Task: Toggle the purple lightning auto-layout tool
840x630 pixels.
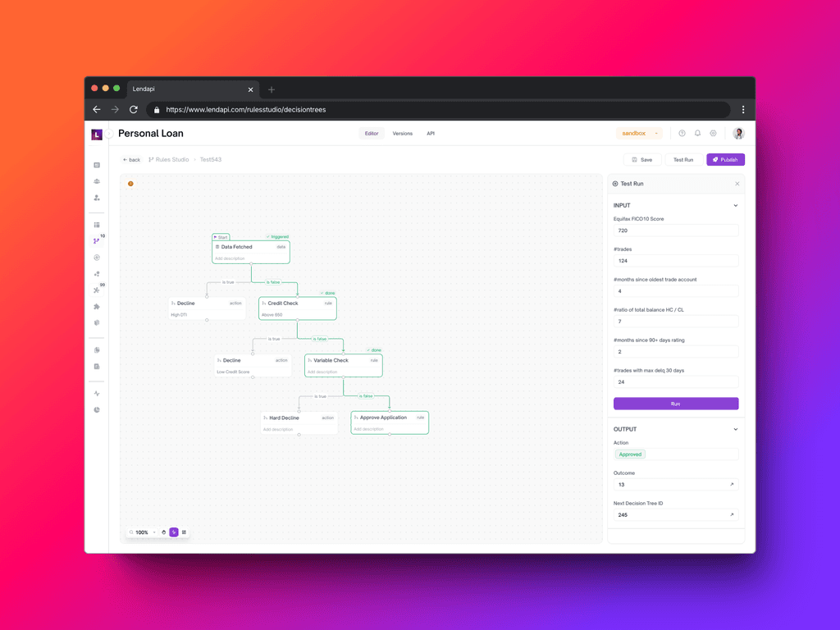Action: pos(174,532)
